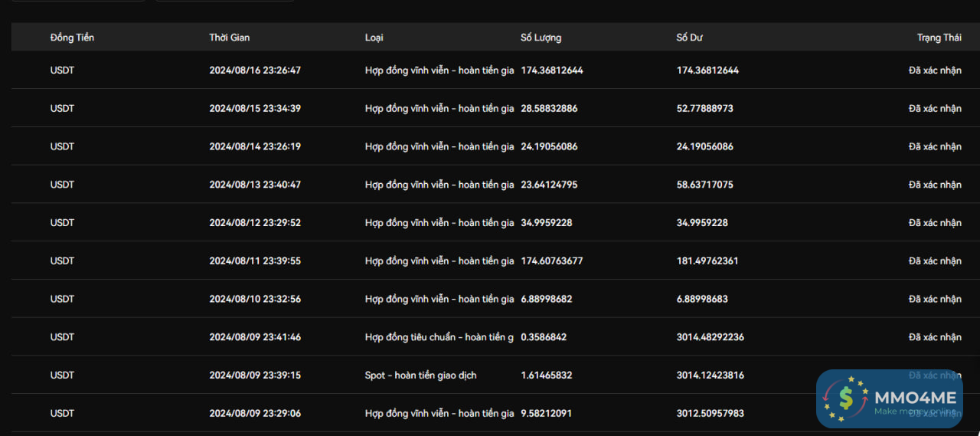This screenshot has width=980, height=436.
Task: Click the timestamp 2024/08/09 23:41:46
Action: [x=255, y=337]
